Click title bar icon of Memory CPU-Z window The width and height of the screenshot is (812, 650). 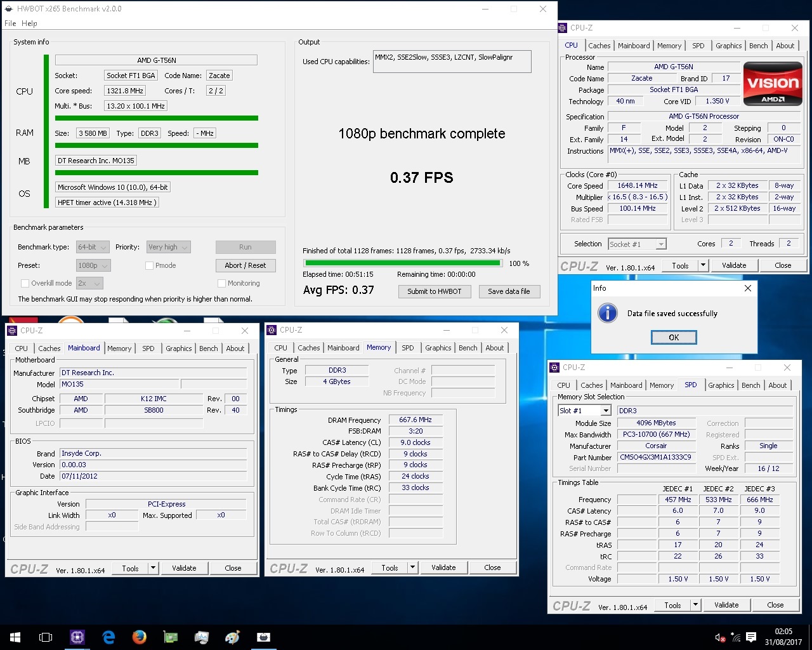(x=272, y=330)
